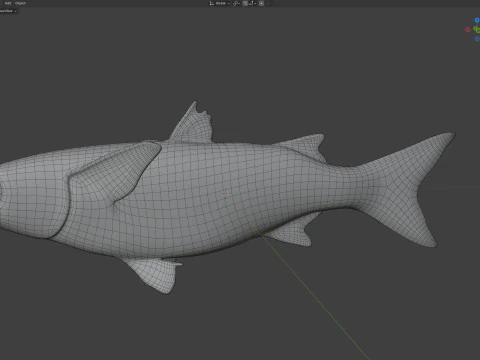Image resolution: width=480 pixels, height=360 pixels.
Task: Click red X axis circle on navigation gizmo
Action: [468, 30]
